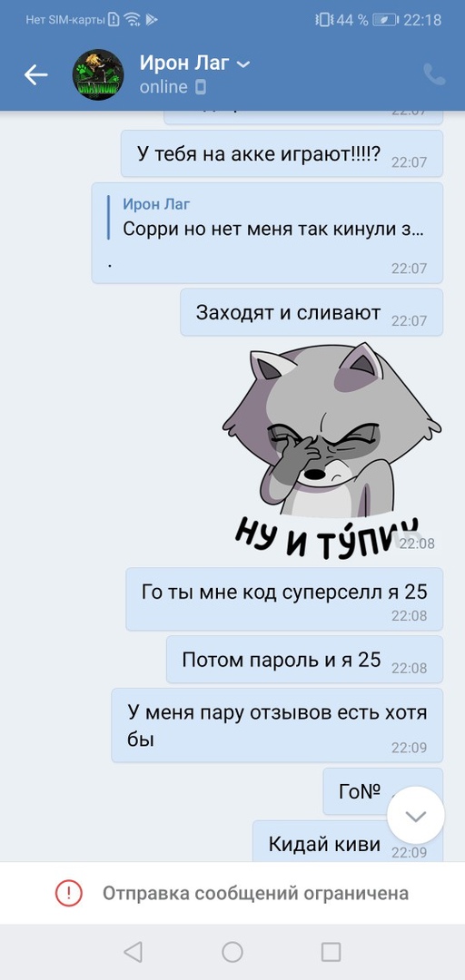Tap the battery icon in status bar

pyautogui.click(x=385, y=20)
